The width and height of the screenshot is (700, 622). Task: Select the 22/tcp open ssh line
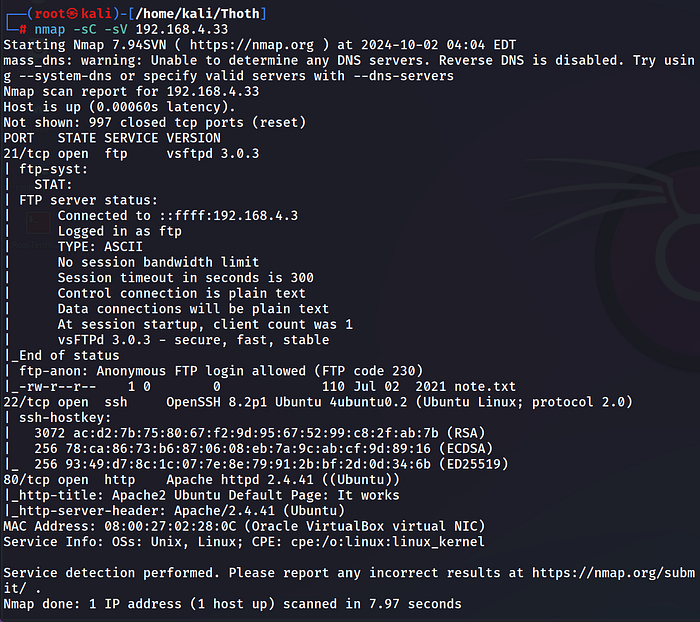coord(66,402)
